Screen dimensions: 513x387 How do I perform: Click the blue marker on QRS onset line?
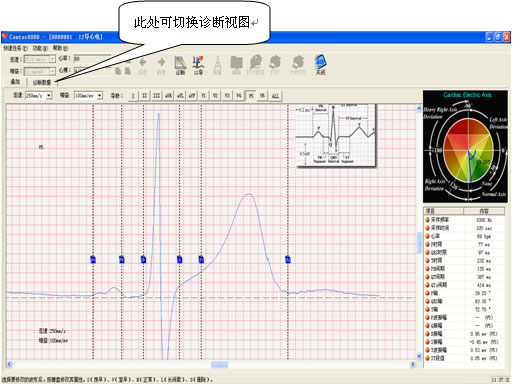[x=143, y=259]
